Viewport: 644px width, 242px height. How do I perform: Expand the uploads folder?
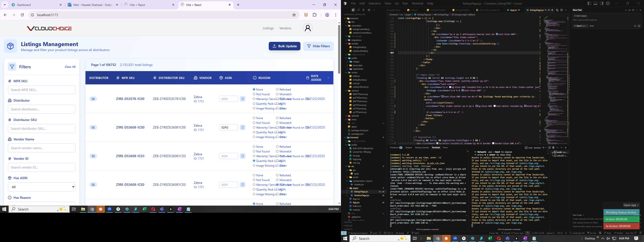346,116
